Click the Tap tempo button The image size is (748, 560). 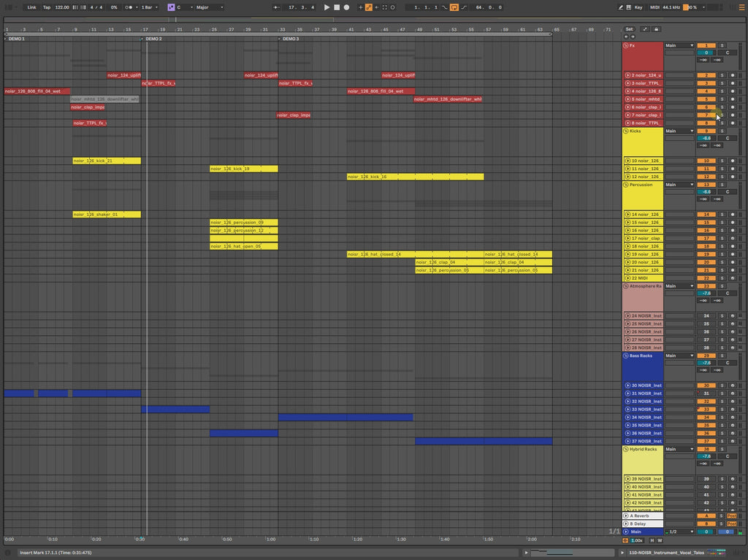pyautogui.click(x=47, y=7)
